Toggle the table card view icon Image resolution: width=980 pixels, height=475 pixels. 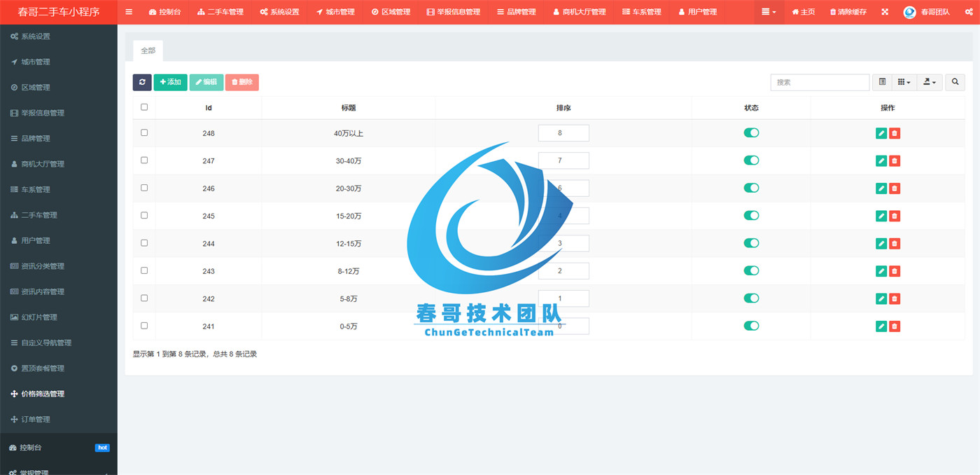(x=882, y=82)
